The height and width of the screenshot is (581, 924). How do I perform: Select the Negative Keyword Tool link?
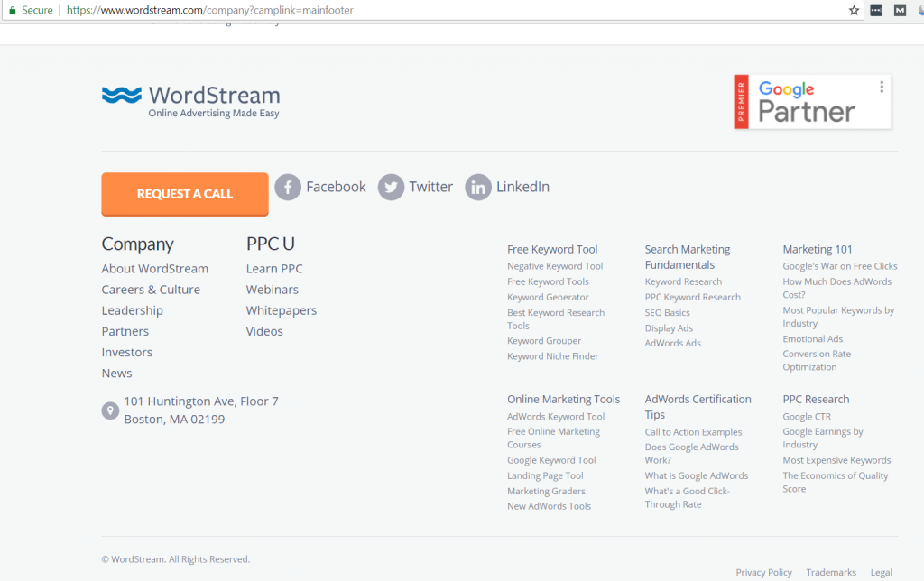[x=555, y=266]
